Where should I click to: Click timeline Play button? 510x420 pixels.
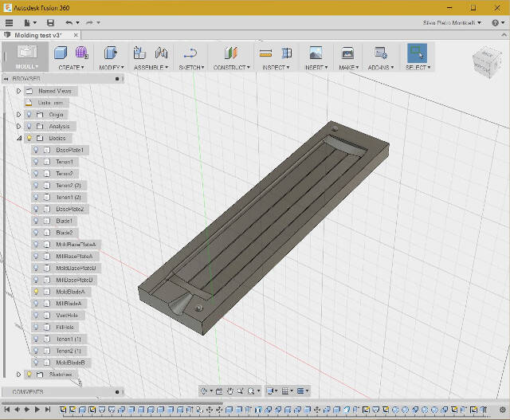pyautogui.click(x=37, y=410)
